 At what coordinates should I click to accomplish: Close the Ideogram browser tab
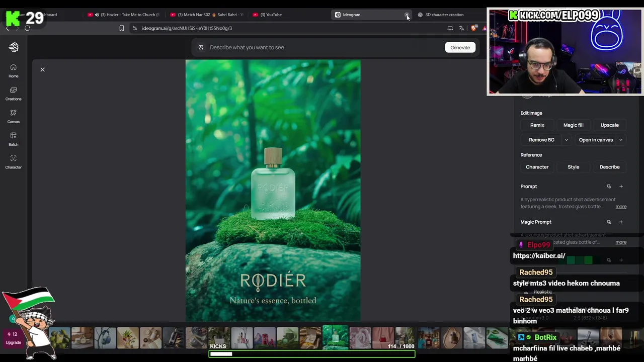[x=407, y=15]
